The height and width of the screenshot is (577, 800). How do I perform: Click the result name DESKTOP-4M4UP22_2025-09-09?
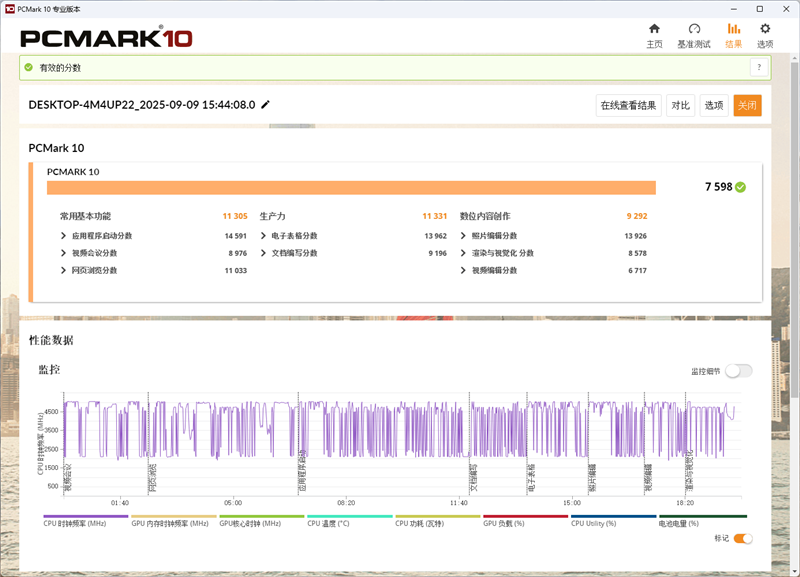(x=142, y=105)
